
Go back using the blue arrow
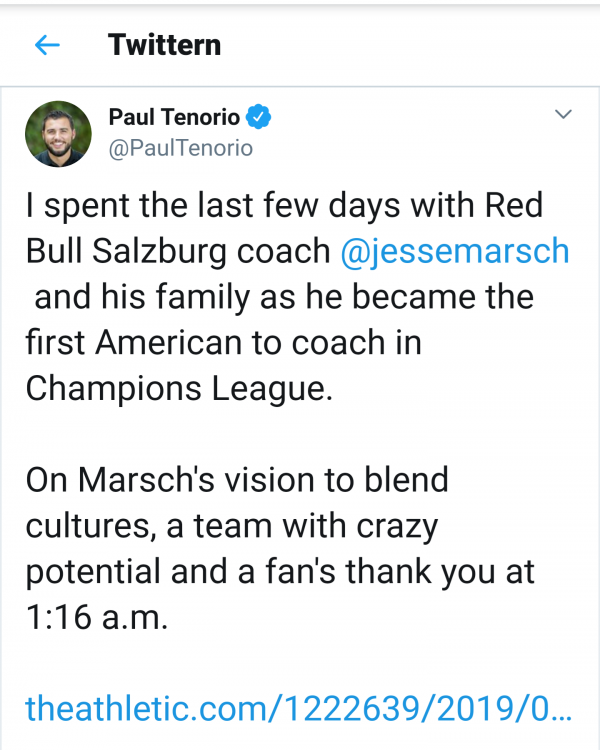47,45
